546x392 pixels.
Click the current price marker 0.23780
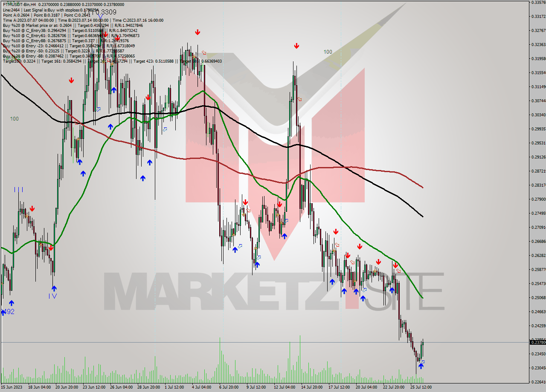point(537,342)
